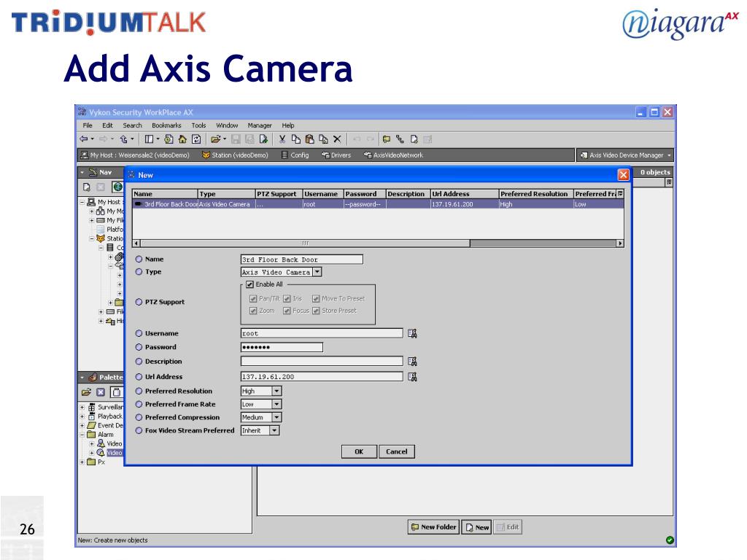Image resolution: width=747 pixels, height=560 pixels.
Task: Click the Refresh icon in toolbar
Action: click(x=196, y=139)
